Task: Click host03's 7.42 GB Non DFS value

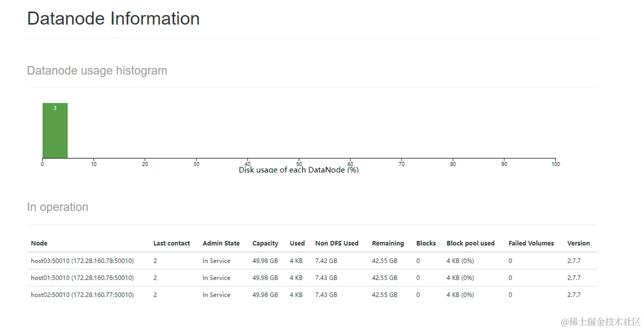Action: point(326,261)
